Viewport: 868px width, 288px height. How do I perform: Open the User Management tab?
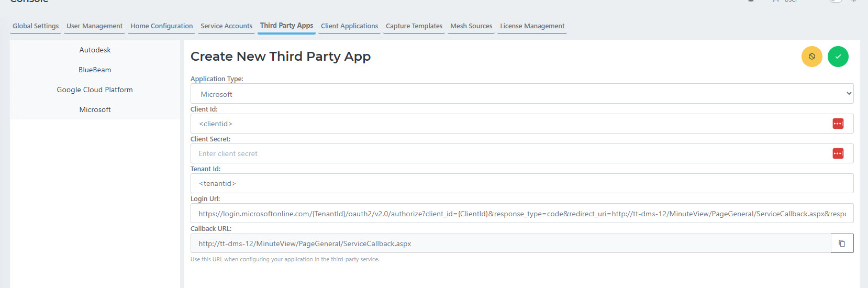[94, 26]
